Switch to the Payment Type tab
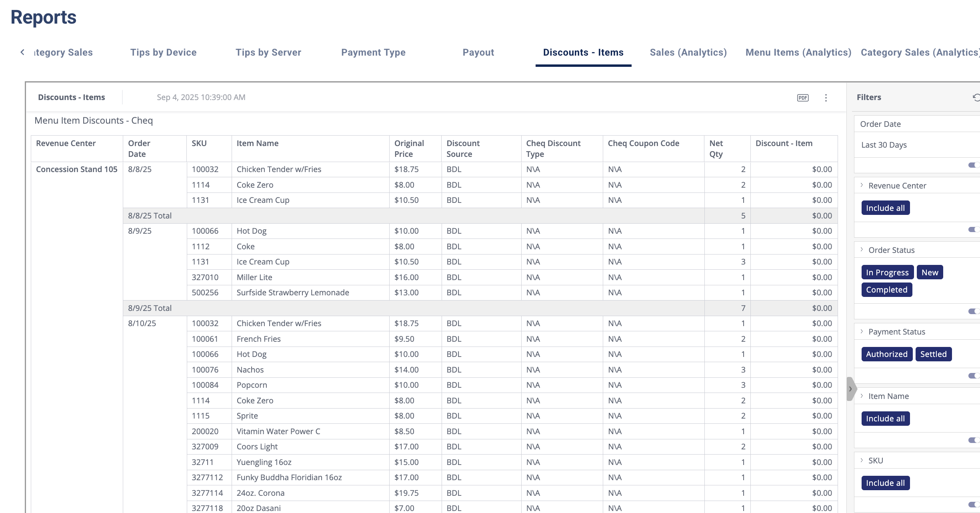 tap(373, 52)
